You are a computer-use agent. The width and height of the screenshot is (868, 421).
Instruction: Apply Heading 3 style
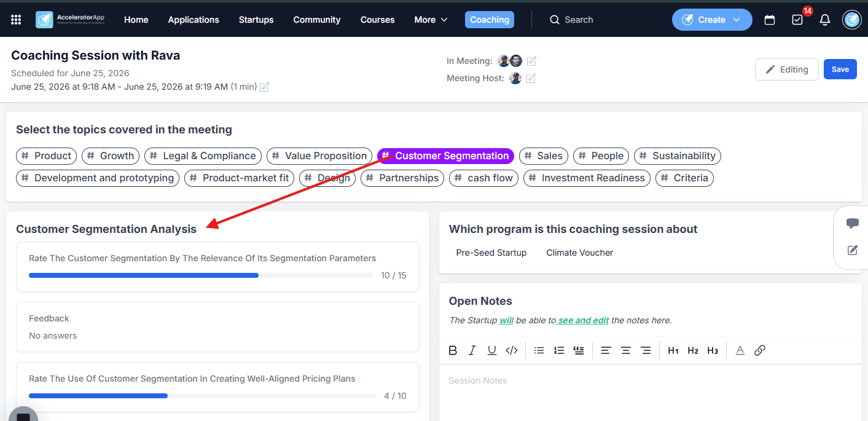point(713,350)
